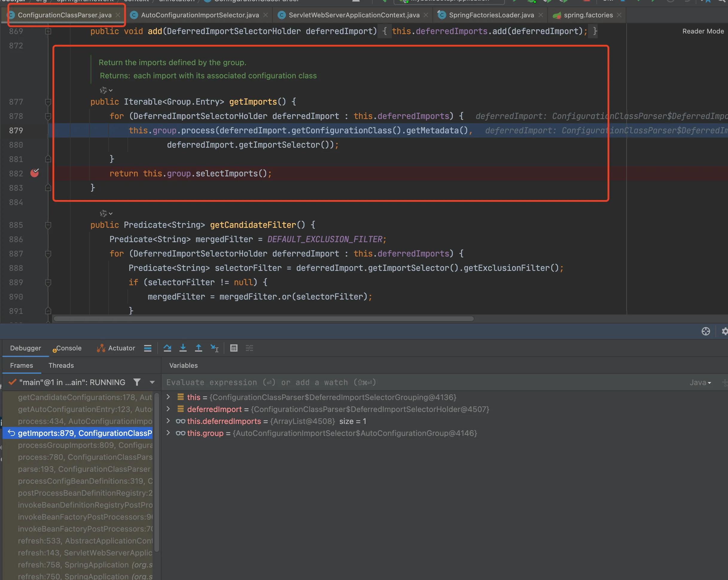
Task: Collapse getImports method fold at line 877
Action: coord(48,102)
